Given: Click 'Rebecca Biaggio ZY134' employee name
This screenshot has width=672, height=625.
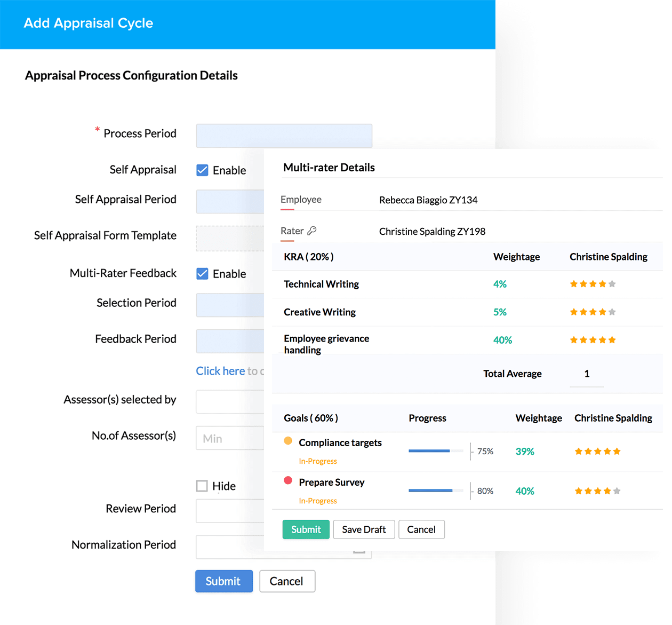Looking at the screenshot, I should tap(428, 200).
